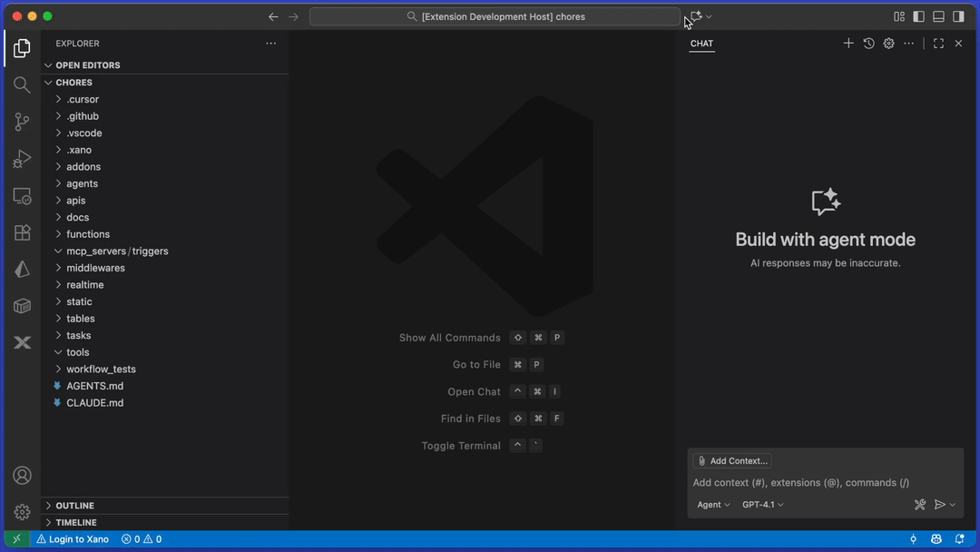This screenshot has width=980, height=552.
Task: Open notifications bell in status bar
Action: pos(960,539)
